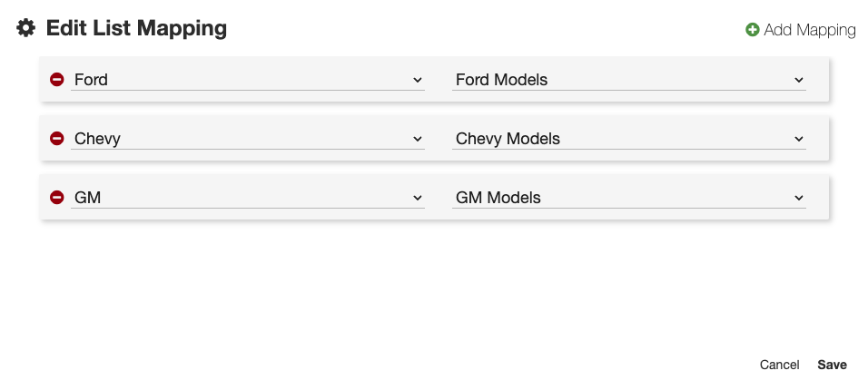Click the Chevy selection field text

(x=97, y=139)
